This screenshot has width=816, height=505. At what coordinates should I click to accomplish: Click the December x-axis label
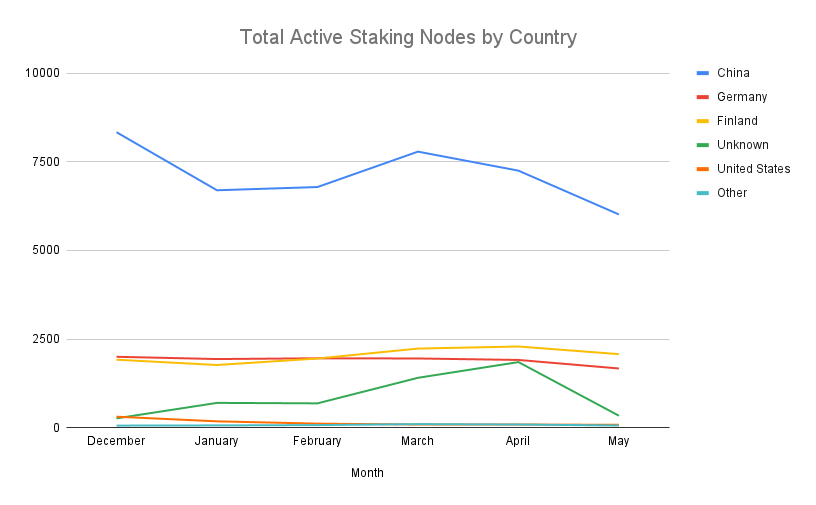[116, 441]
